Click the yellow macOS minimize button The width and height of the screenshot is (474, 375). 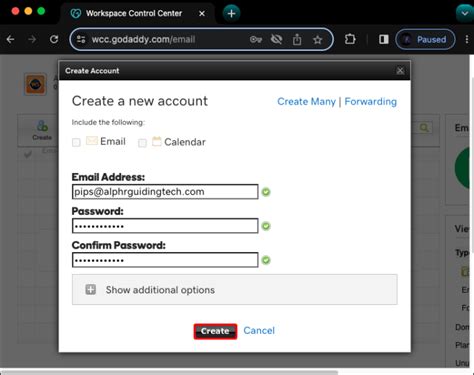pyautogui.click(x=28, y=11)
